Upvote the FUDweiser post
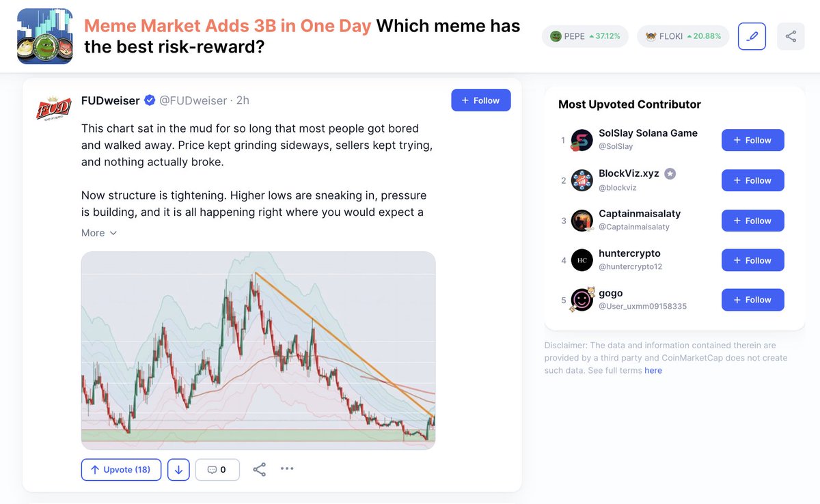 [x=121, y=470]
